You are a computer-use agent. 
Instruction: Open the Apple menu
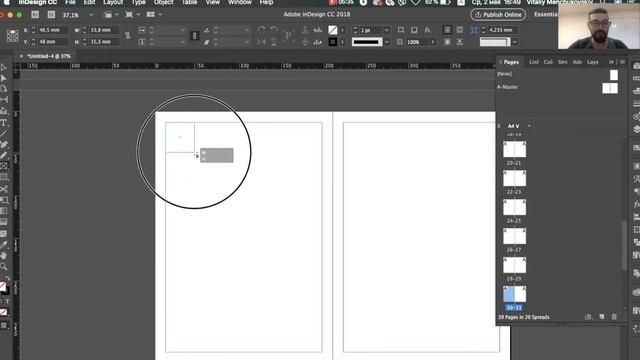coord(7,2)
